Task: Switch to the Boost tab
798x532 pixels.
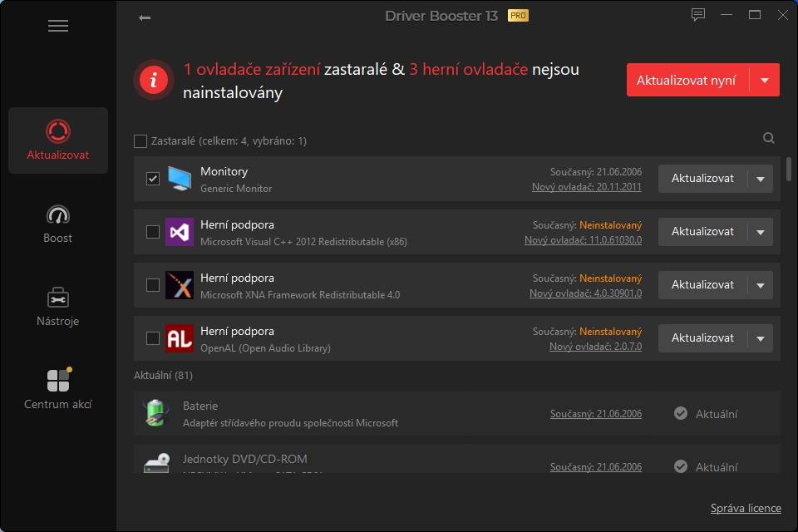Action: coord(58,224)
